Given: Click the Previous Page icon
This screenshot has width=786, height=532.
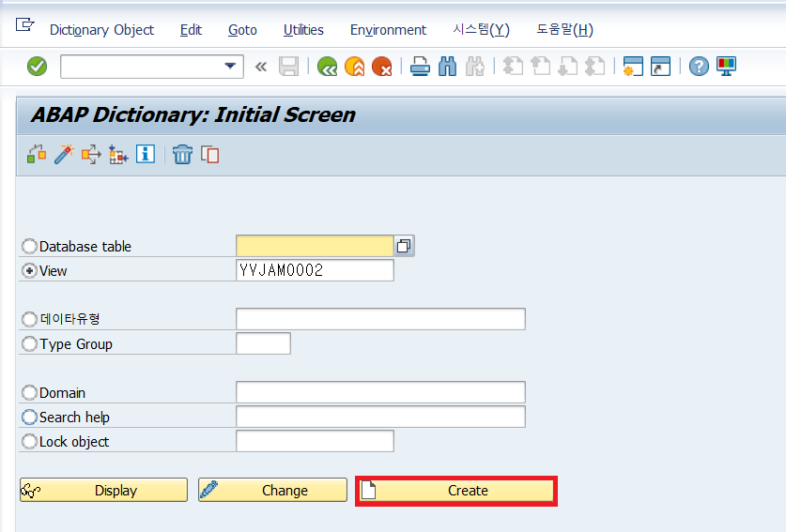Looking at the screenshot, I should (540, 66).
